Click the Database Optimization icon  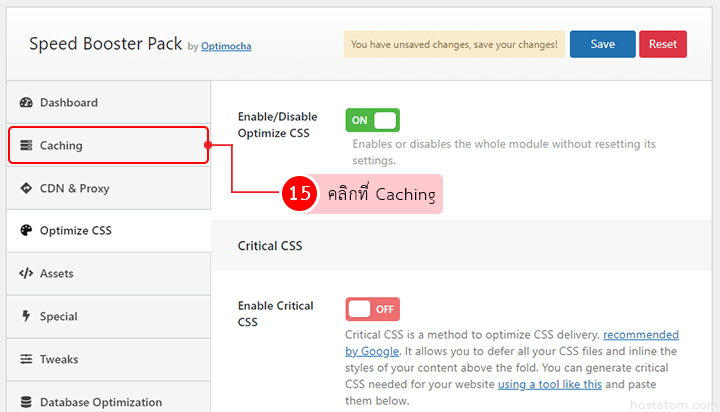point(26,402)
